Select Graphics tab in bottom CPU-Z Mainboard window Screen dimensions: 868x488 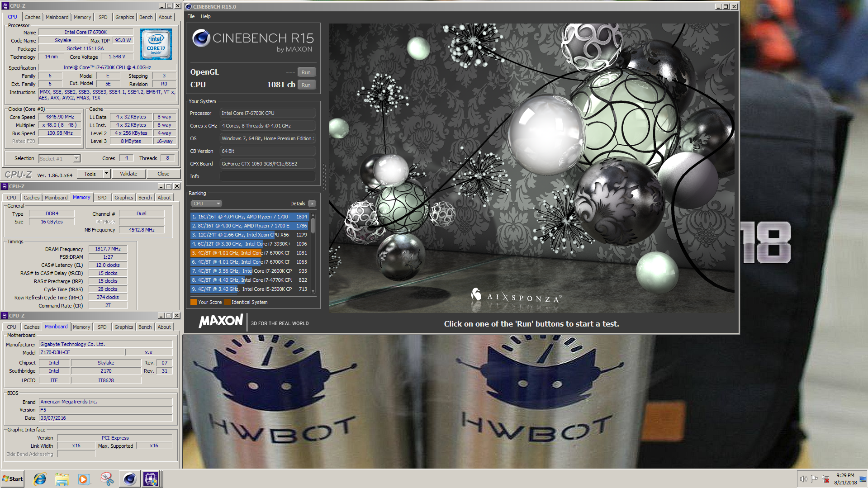pos(123,327)
